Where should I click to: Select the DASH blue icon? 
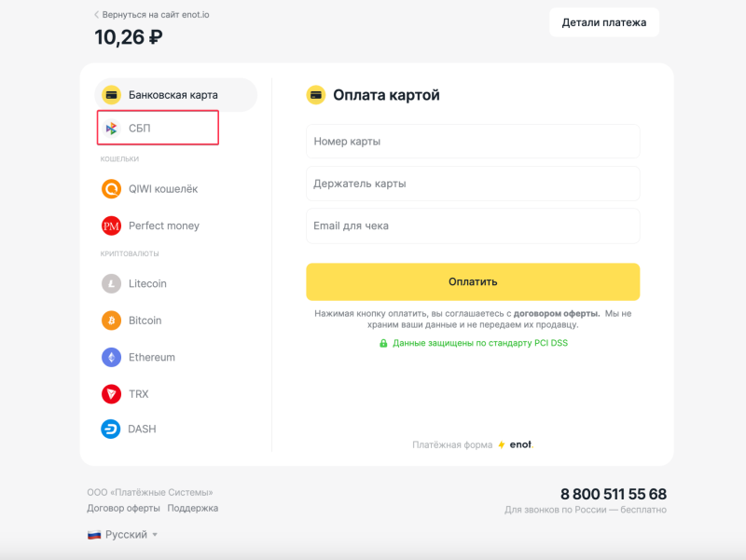point(111,429)
